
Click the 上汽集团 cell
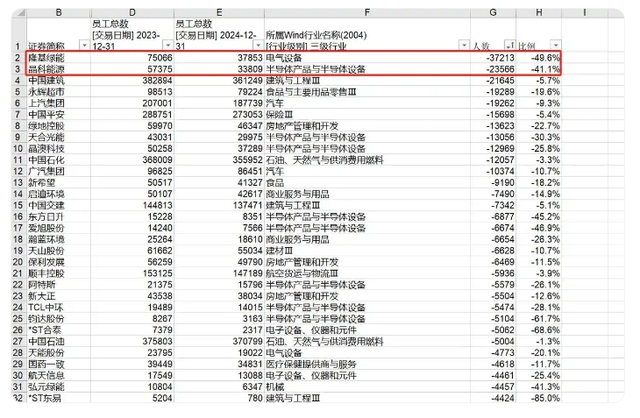pos(59,103)
